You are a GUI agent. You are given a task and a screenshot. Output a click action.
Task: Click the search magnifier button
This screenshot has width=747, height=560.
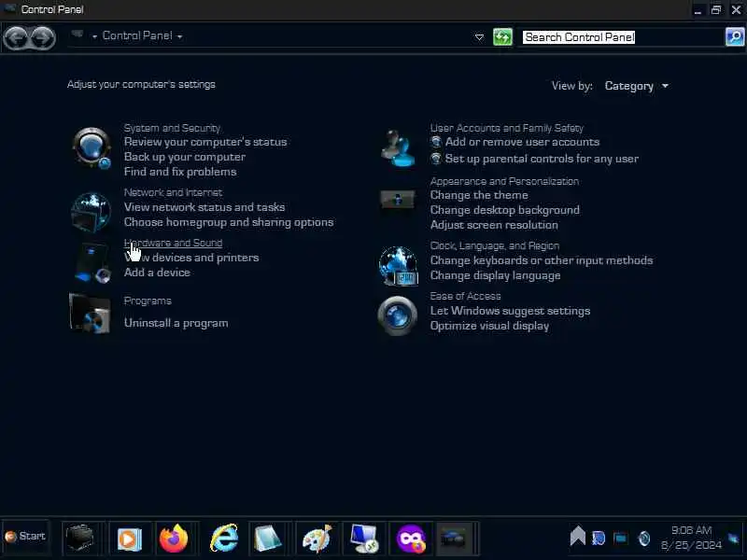point(735,36)
